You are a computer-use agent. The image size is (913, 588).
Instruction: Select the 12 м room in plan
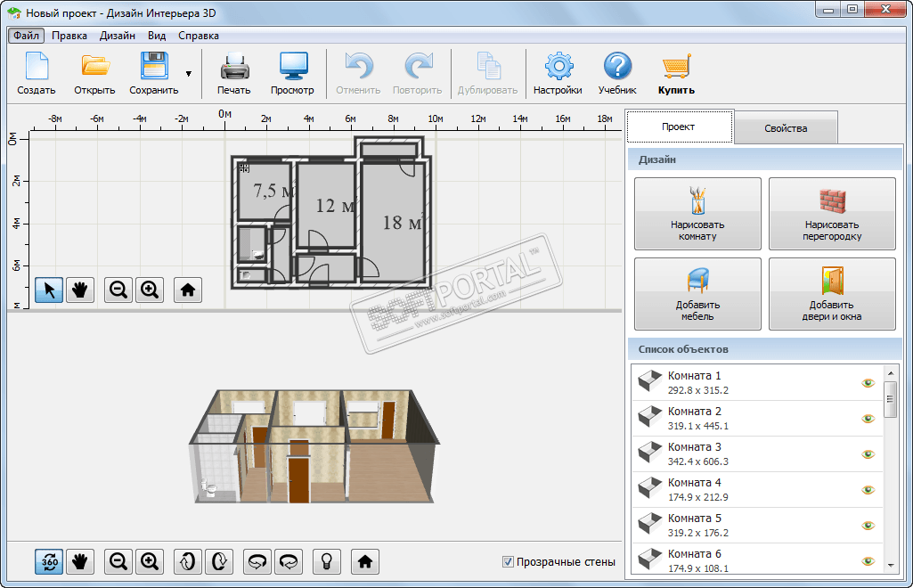point(327,205)
